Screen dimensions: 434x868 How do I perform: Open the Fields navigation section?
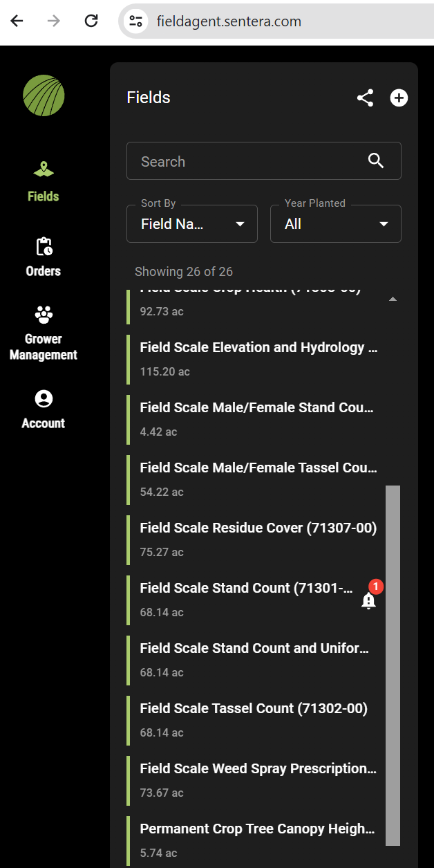click(44, 181)
